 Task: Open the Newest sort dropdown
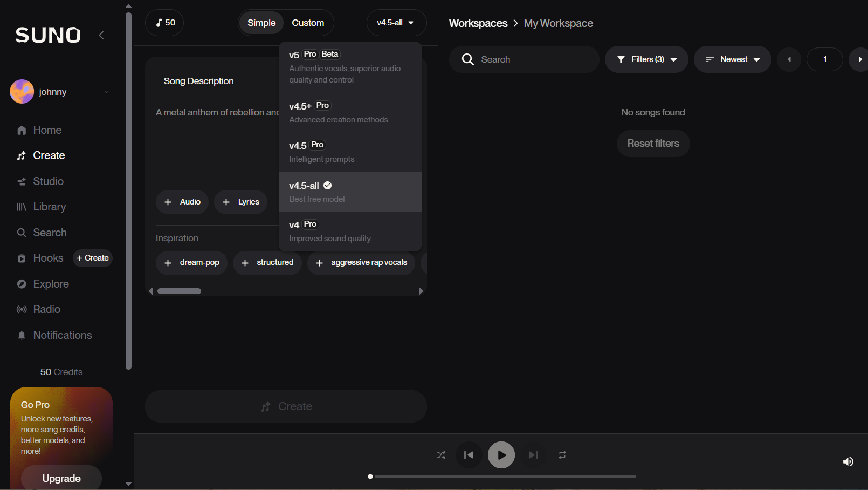click(733, 59)
